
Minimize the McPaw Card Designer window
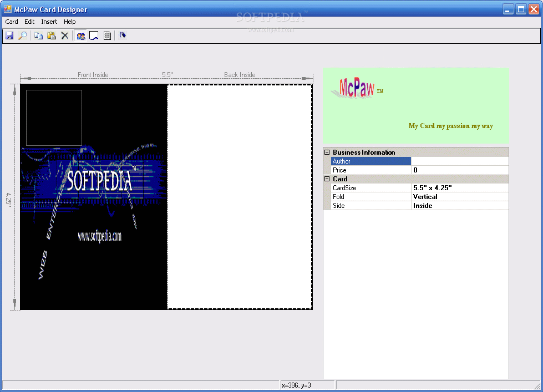pyautogui.click(x=508, y=9)
